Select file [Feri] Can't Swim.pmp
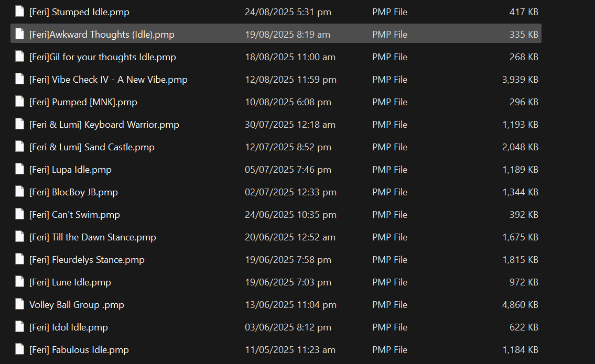This screenshot has height=364, width=595. [75, 215]
